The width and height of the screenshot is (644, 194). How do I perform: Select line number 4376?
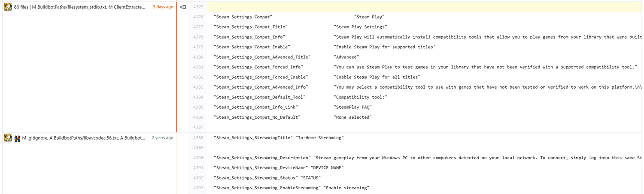tap(198, 17)
